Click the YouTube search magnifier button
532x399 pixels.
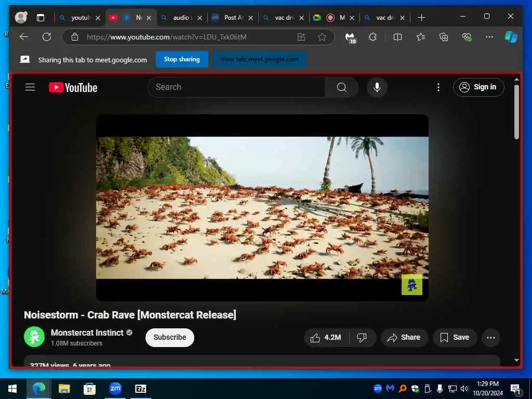click(x=342, y=87)
